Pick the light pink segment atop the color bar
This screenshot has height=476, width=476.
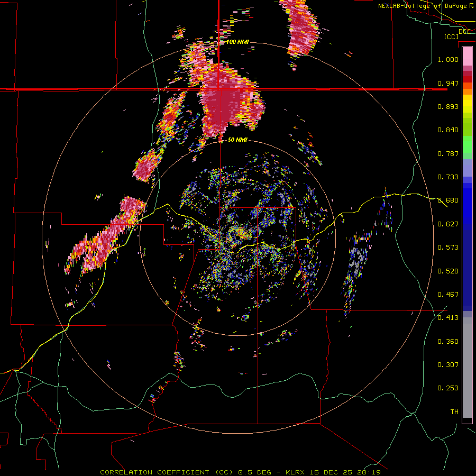(467, 57)
